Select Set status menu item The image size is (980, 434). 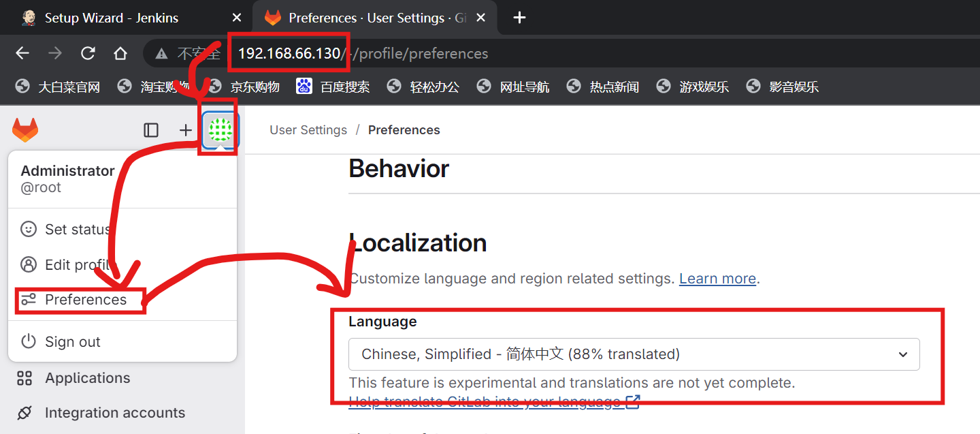pyautogui.click(x=122, y=229)
